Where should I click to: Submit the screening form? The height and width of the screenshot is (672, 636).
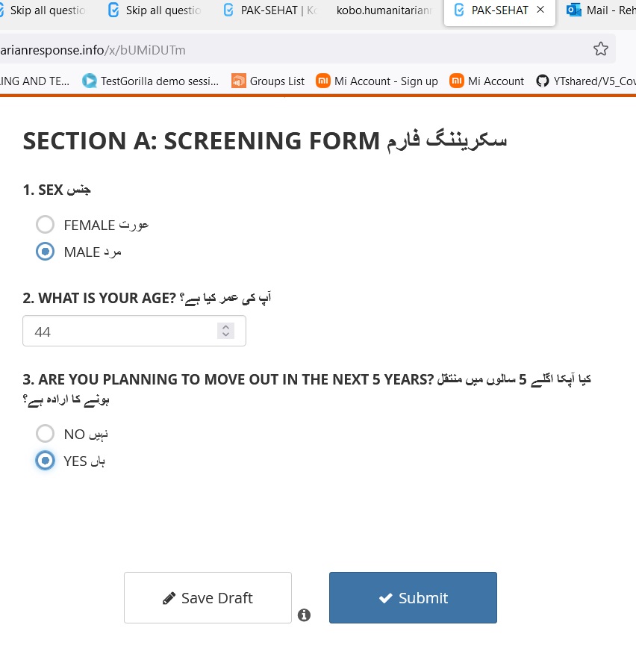[x=413, y=597]
